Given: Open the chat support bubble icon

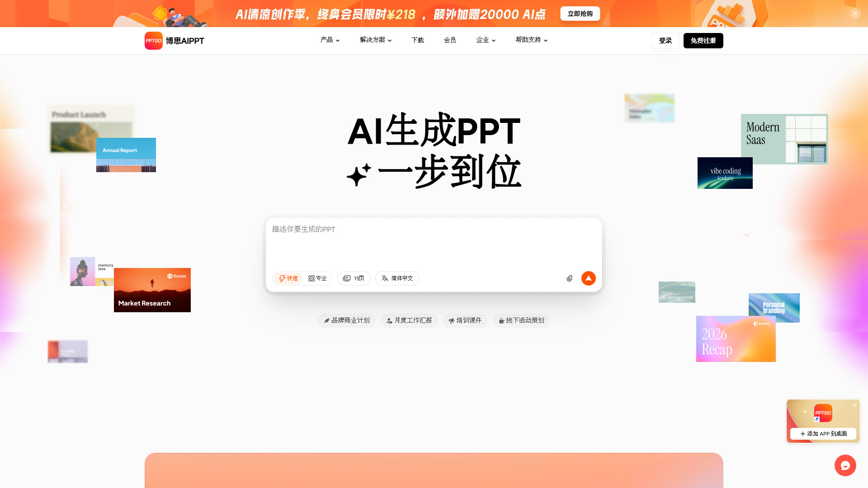Looking at the screenshot, I should [x=845, y=465].
